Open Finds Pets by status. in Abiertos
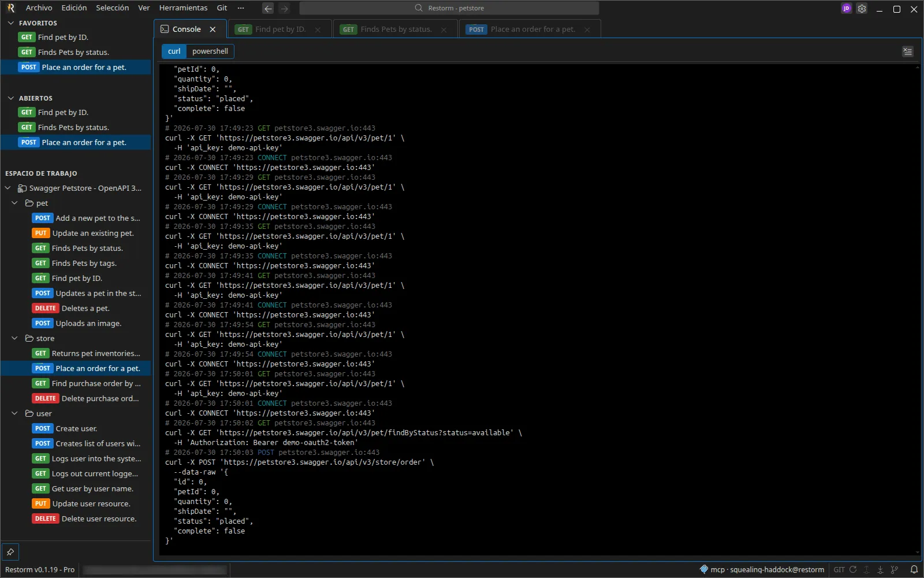Viewport: 924px width, 578px height. (x=76, y=128)
